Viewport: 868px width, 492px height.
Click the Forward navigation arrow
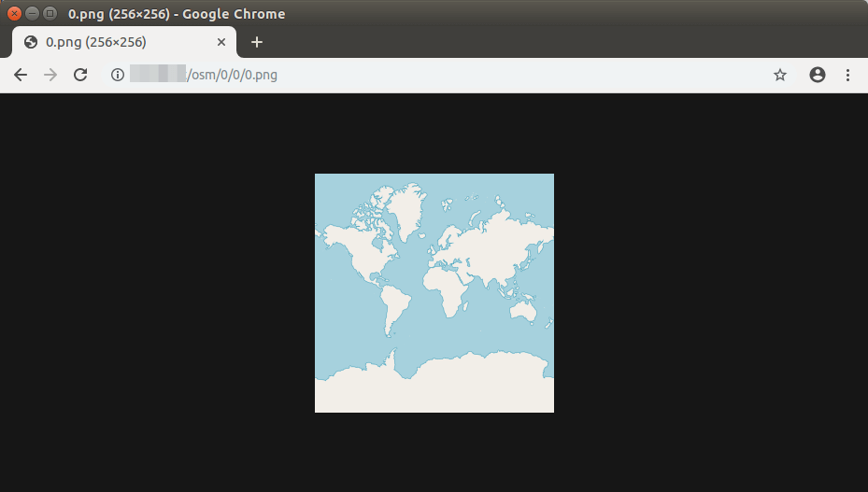pos(50,75)
